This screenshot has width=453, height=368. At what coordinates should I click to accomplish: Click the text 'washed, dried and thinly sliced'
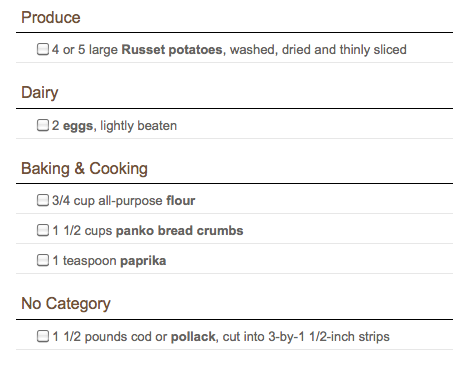[x=318, y=50]
